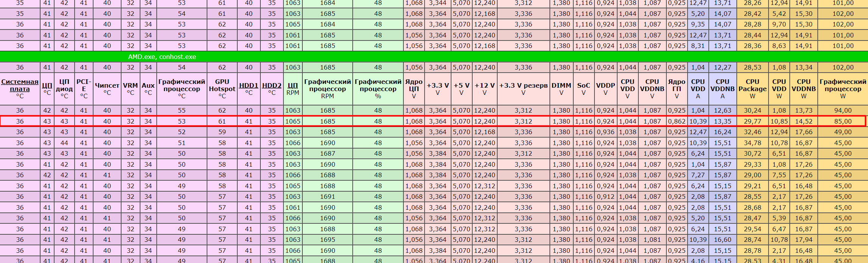The image size is (868, 263).
Task: Click the underlined ЦП temperature header
Action: tap(47, 86)
